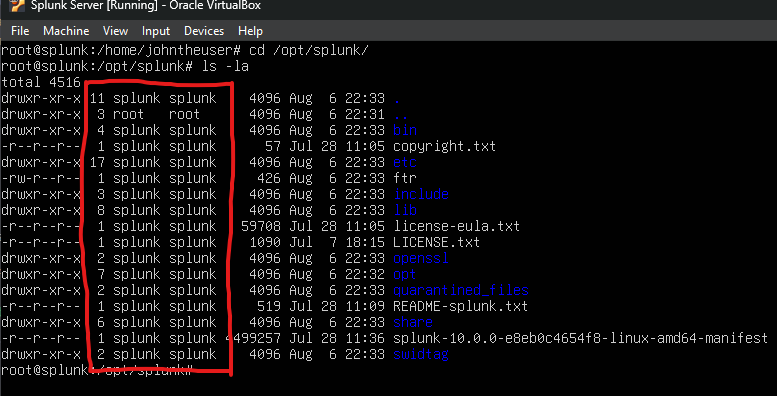Screen dimensions: 777x396
Task: Click the 'Aug 6 22:32' timestamp
Action: 336,275
